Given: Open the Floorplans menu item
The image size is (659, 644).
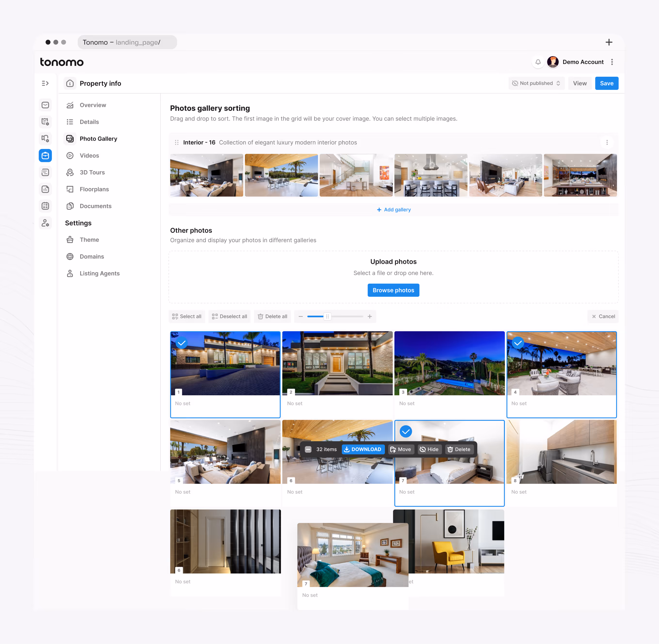Looking at the screenshot, I should tap(94, 189).
